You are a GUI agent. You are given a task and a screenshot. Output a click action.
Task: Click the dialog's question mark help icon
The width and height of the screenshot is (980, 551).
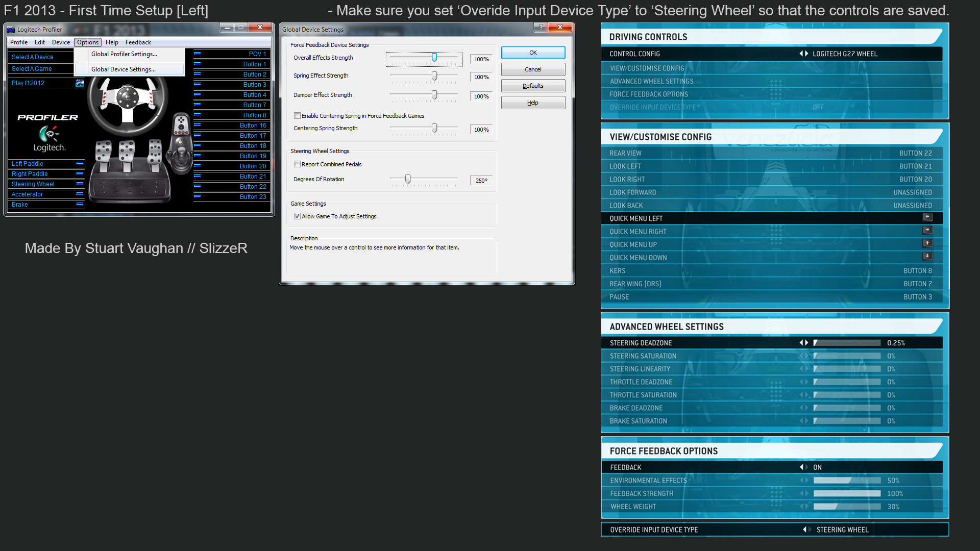(x=541, y=28)
